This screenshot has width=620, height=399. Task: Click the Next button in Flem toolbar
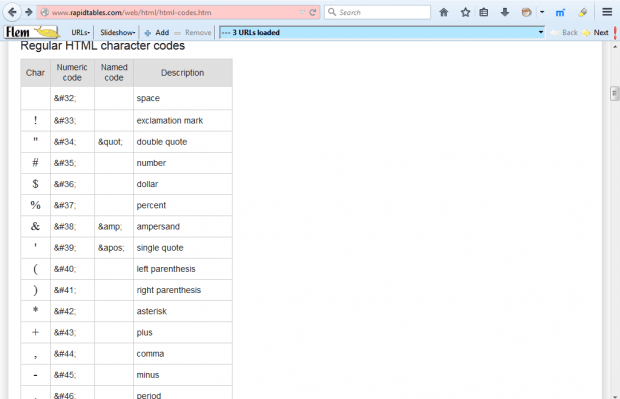click(x=595, y=32)
